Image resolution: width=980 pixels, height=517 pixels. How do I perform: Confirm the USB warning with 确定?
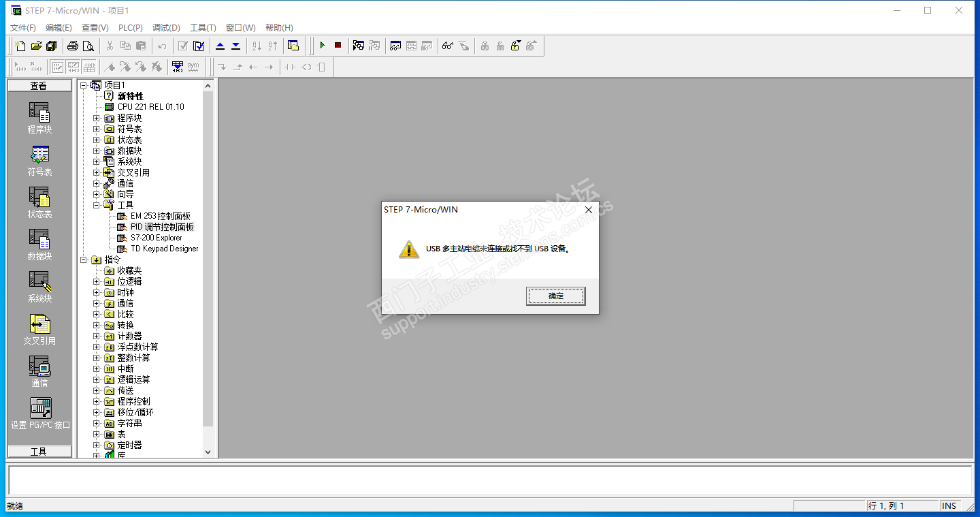pos(556,296)
